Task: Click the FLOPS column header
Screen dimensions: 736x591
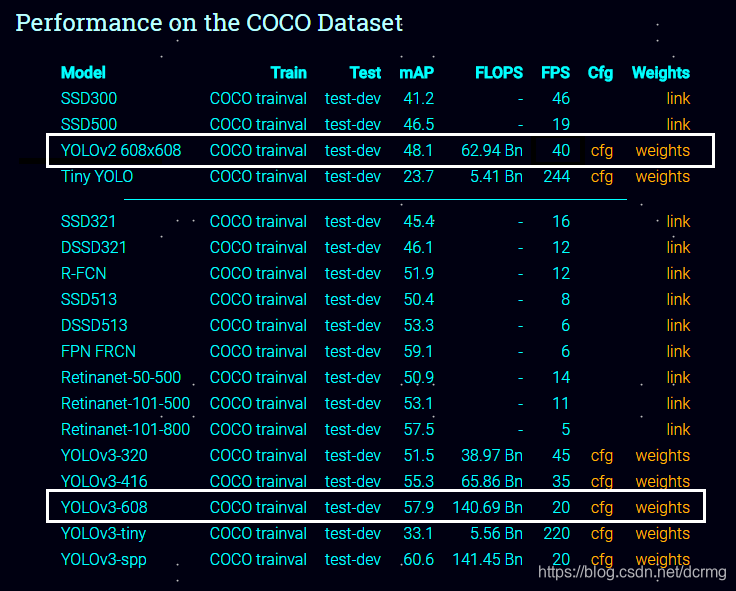Action: click(x=499, y=73)
